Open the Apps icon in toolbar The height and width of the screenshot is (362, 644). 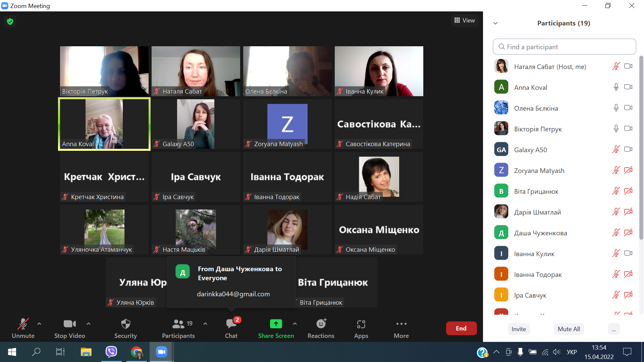[x=361, y=324]
